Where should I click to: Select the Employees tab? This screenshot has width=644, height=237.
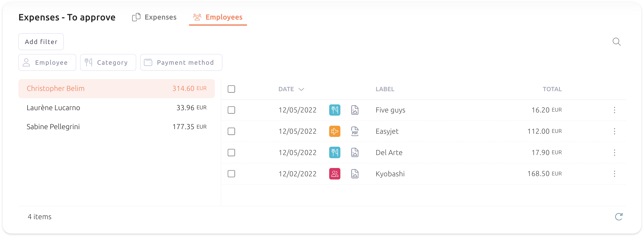[x=218, y=17]
